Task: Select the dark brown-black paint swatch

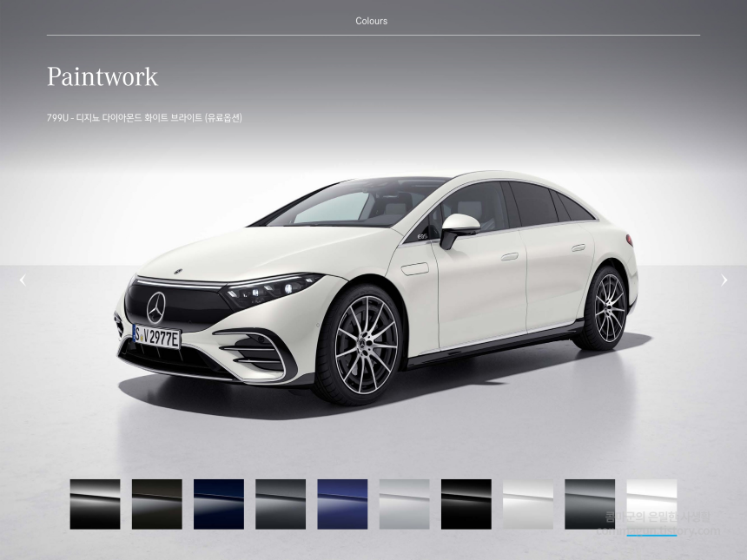Action: 156,504
